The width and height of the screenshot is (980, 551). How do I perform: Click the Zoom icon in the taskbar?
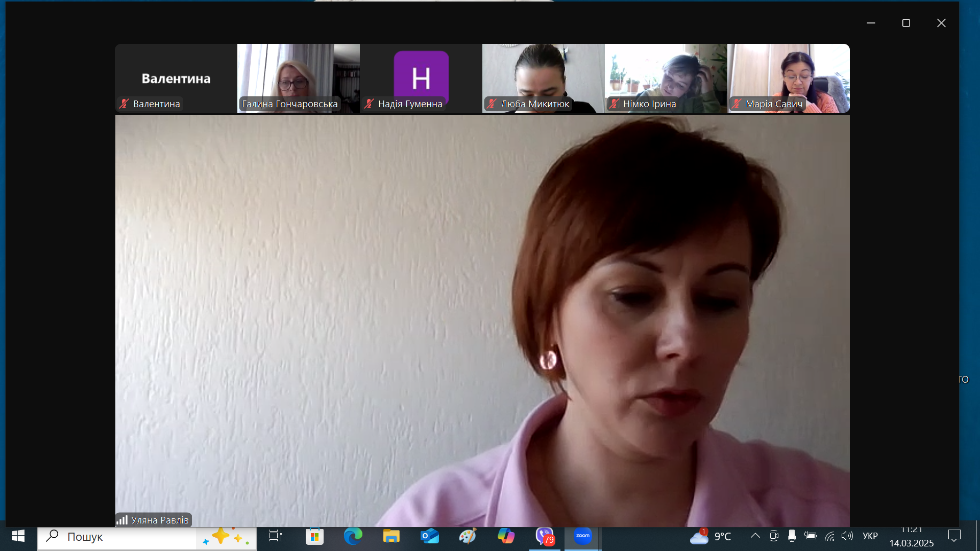pos(582,536)
